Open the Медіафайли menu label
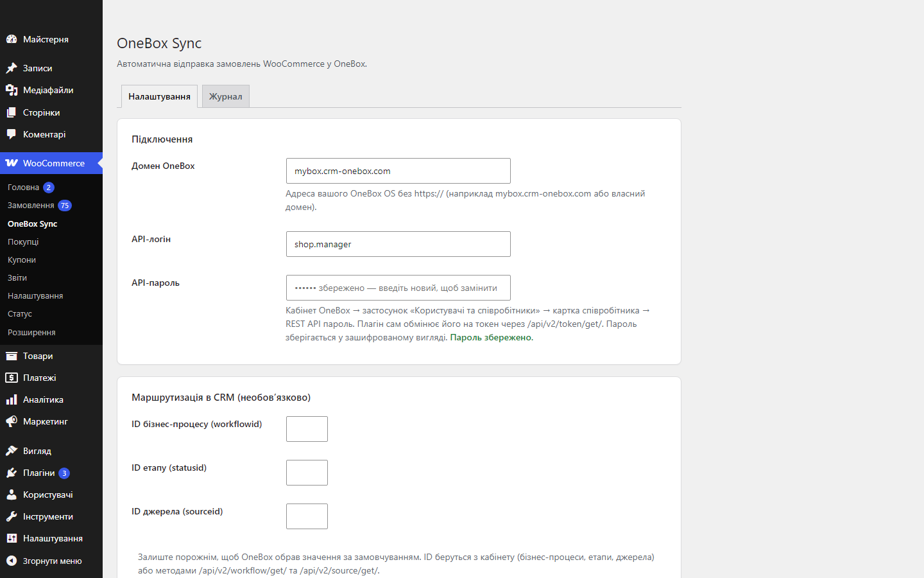Viewport: 924px width, 578px height. tap(48, 90)
